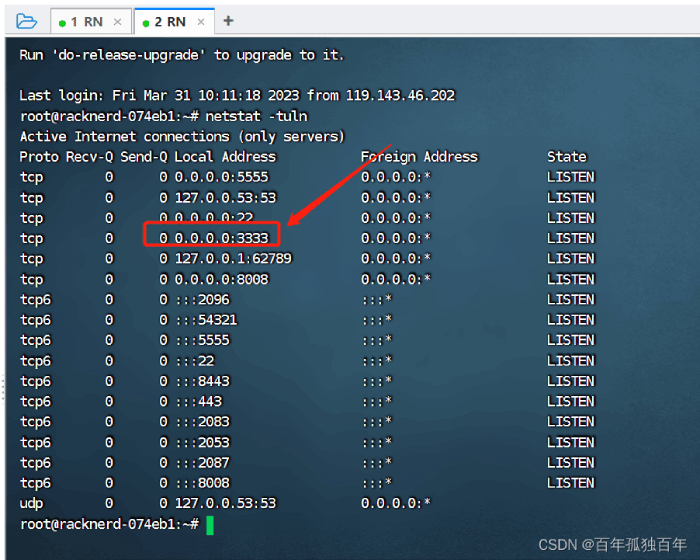Click tcp6 address :::8008

[x=202, y=483]
